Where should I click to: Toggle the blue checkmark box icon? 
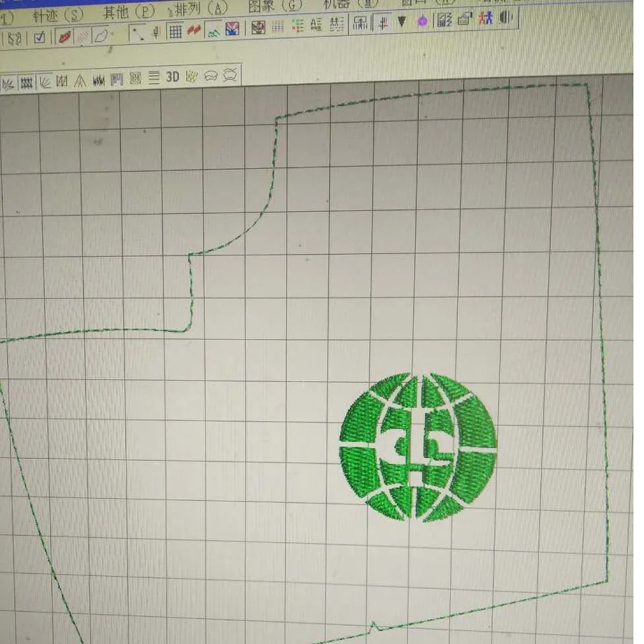(x=39, y=38)
